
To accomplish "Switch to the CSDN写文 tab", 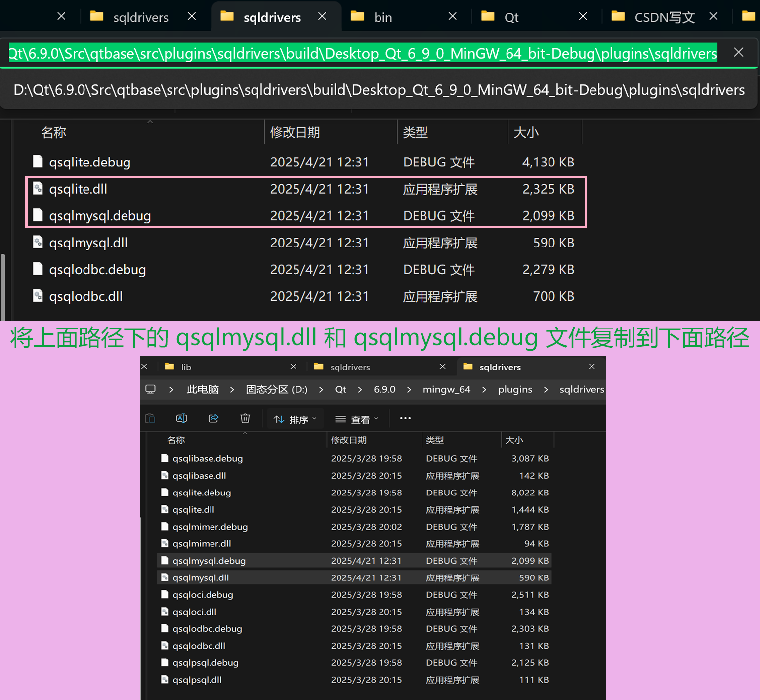I will coord(665,16).
